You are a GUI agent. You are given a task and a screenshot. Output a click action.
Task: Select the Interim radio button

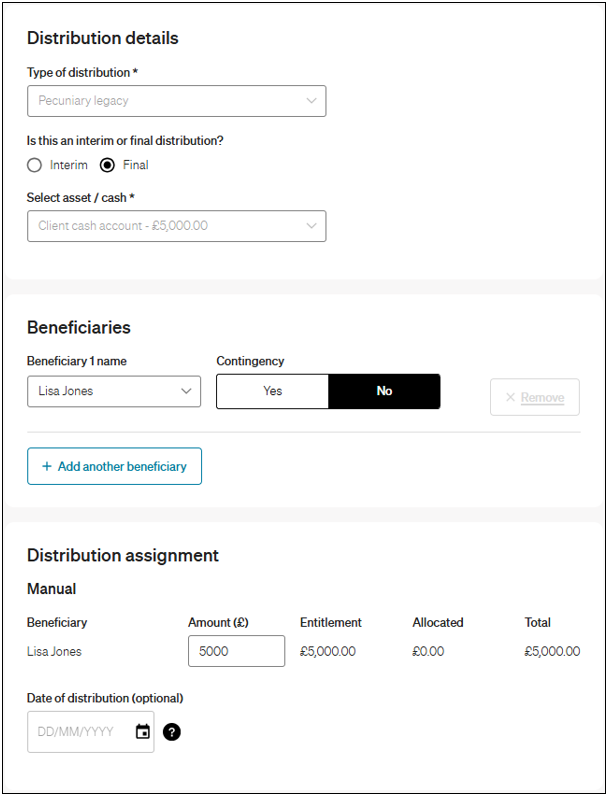coord(35,165)
